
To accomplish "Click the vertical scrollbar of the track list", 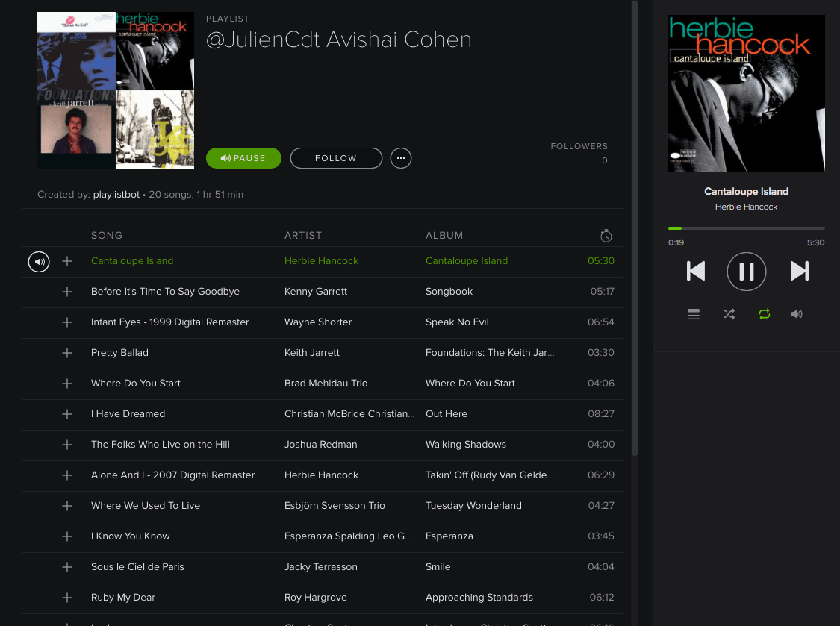I will pos(635,228).
